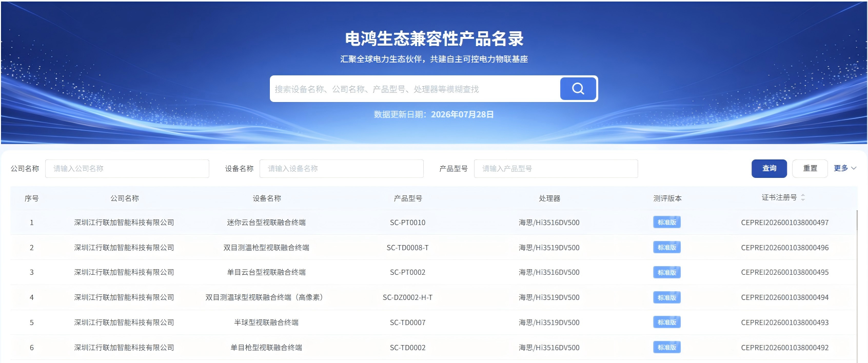The width and height of the screenshot is (868, 363).
Task: Click processor 海思/Hi3519DV500 in row SC-TD0007
Action: [x=549, y=322]
